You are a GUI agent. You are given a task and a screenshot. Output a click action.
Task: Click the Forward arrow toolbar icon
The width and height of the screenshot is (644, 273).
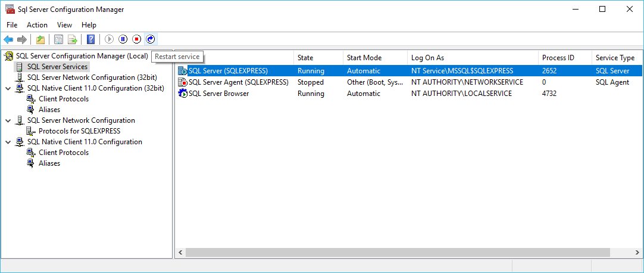click(22, 39)
